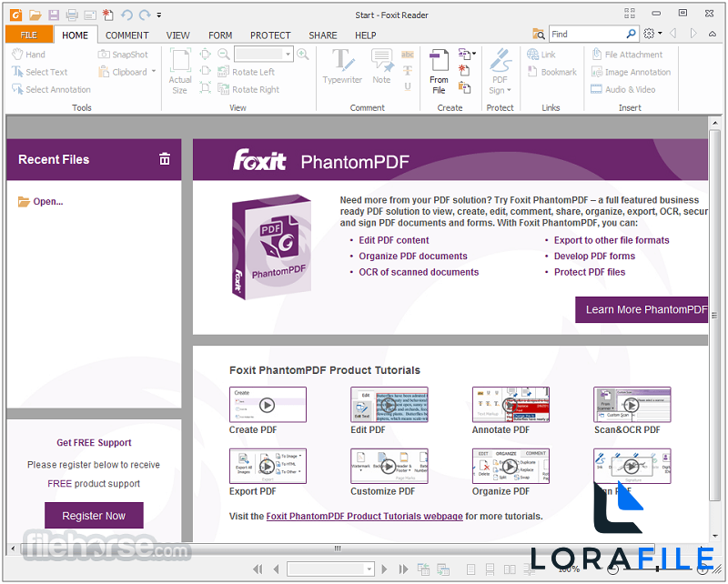Expand the create from scanner dropdown arrow
The width and height of the screenshot is (728, 584).
tap(474, 54)
